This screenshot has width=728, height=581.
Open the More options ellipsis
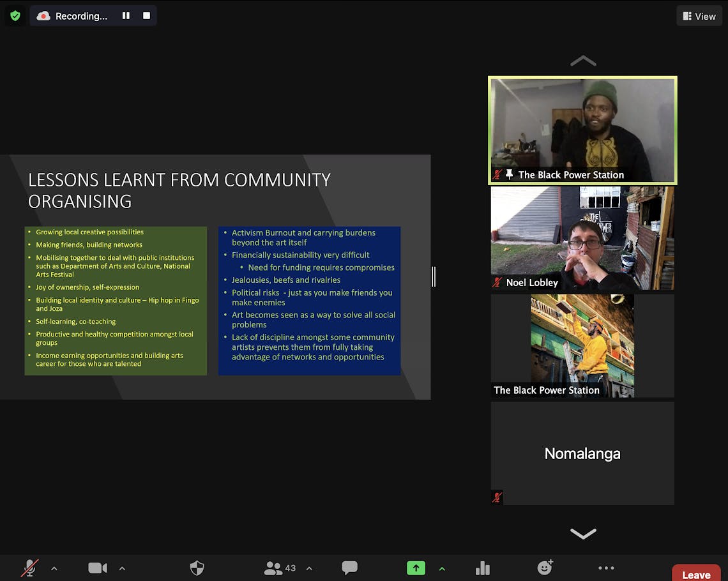tap(606, 568)
